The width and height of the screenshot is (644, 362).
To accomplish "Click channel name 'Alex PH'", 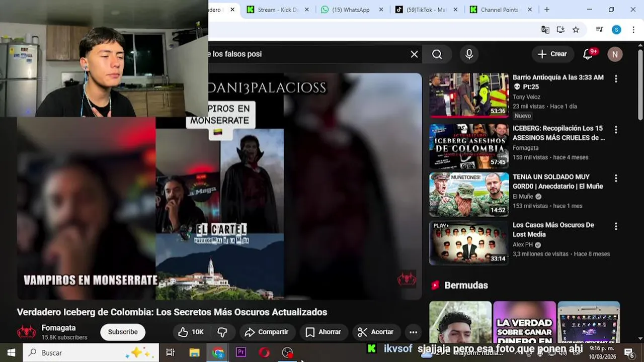I will [522, 245].
